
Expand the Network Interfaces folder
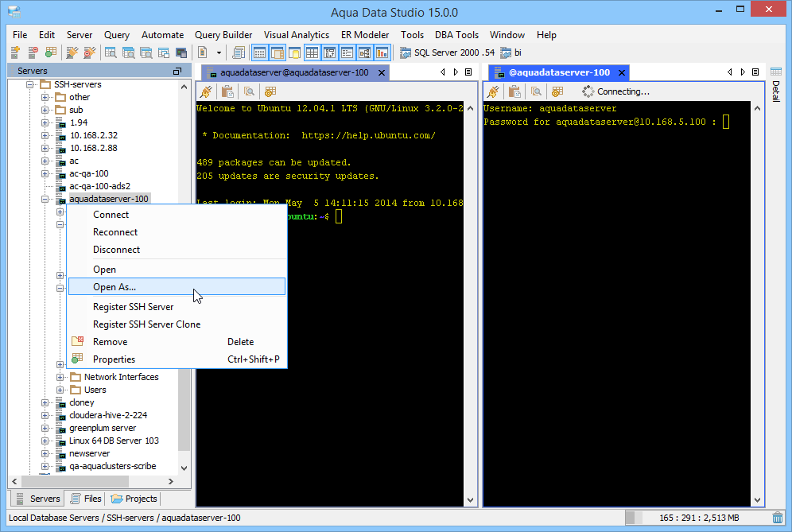click(x=60, y=377)
